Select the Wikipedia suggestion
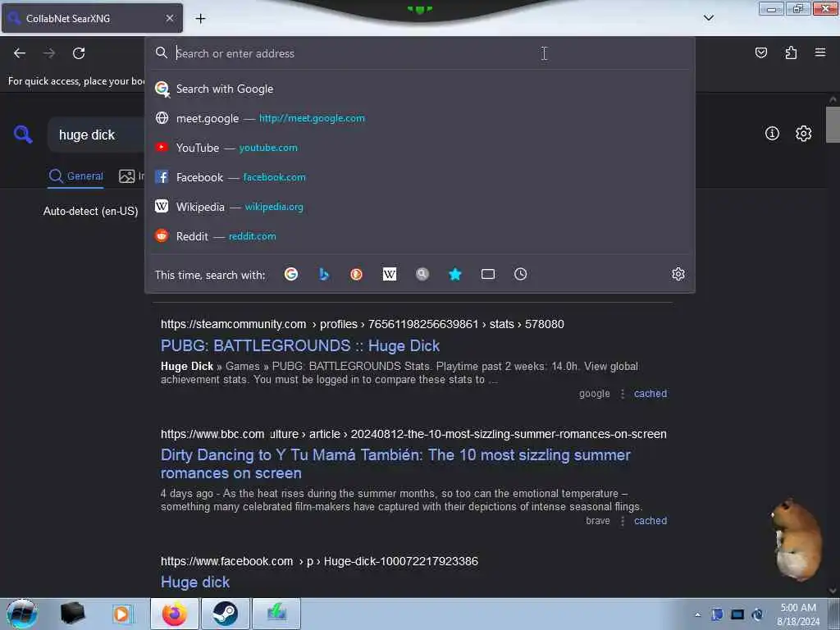The image size is (840, 630). click(x=420, y=207)
